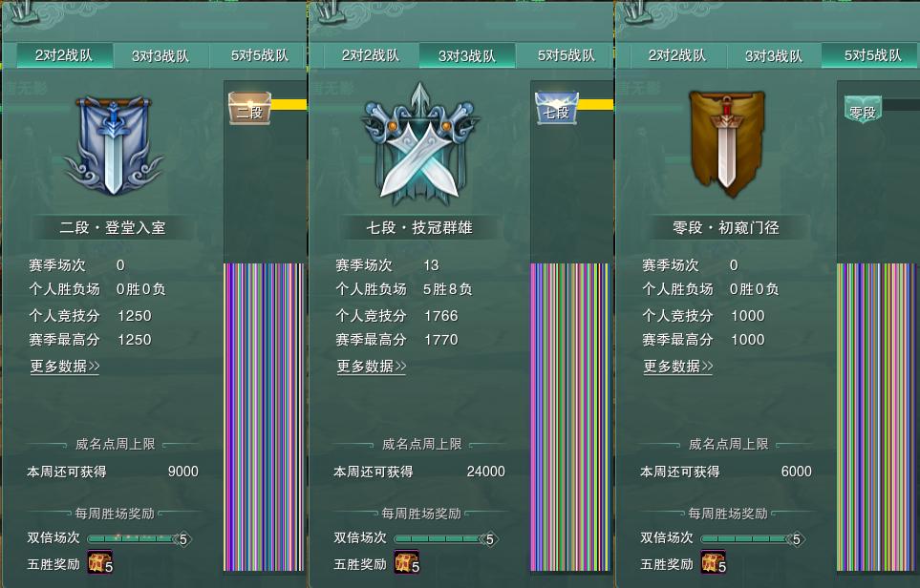
Task: Open 更多数据 link under 零段 stats
Action: click(678, 367)
